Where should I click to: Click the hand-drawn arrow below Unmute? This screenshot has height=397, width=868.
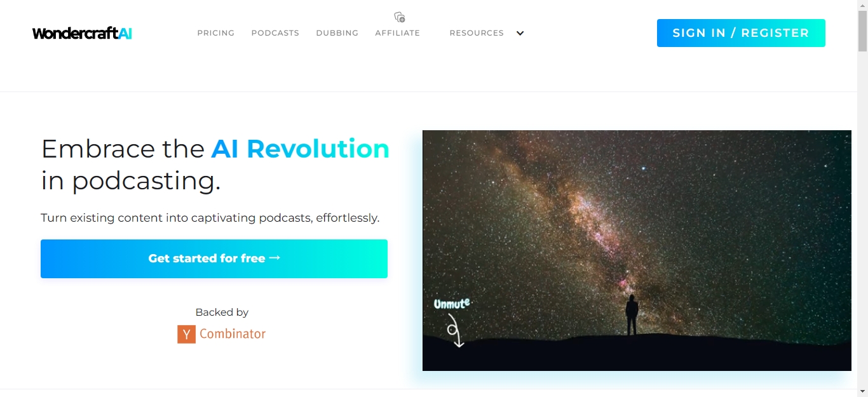(454, 330)
